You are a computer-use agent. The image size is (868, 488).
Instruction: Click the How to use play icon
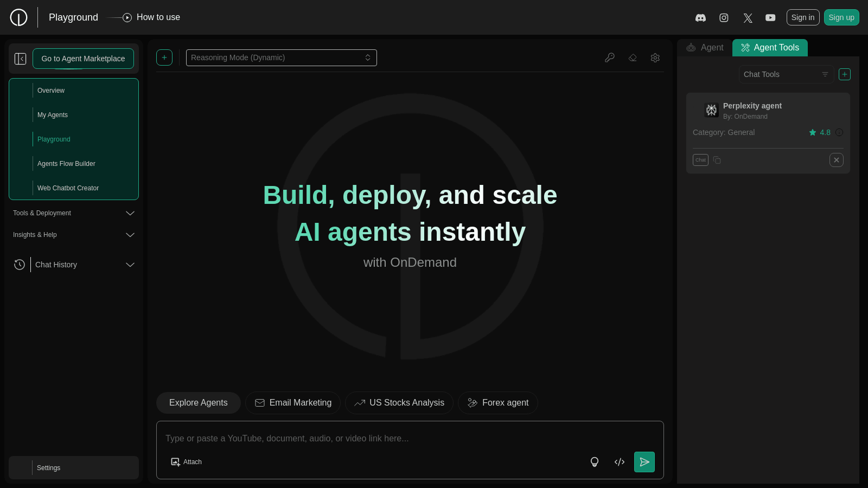click(x=127, y=17)
